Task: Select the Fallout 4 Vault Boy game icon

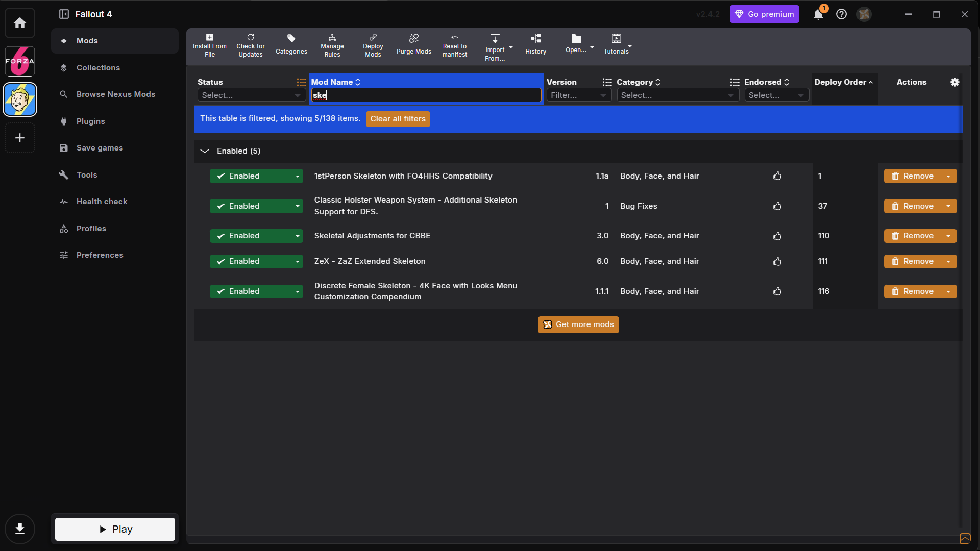Action: [20, 99]
